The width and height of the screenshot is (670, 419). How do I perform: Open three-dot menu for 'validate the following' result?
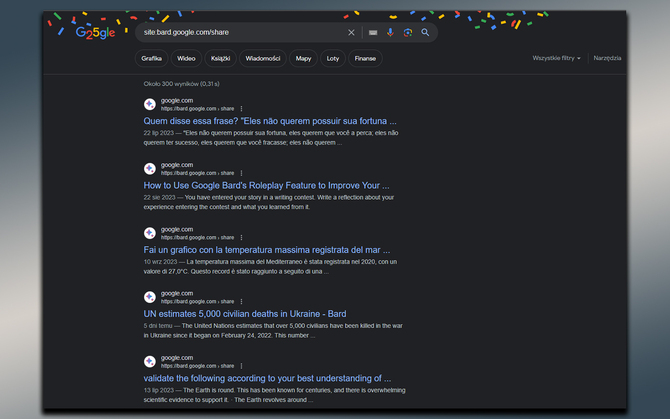241,366
